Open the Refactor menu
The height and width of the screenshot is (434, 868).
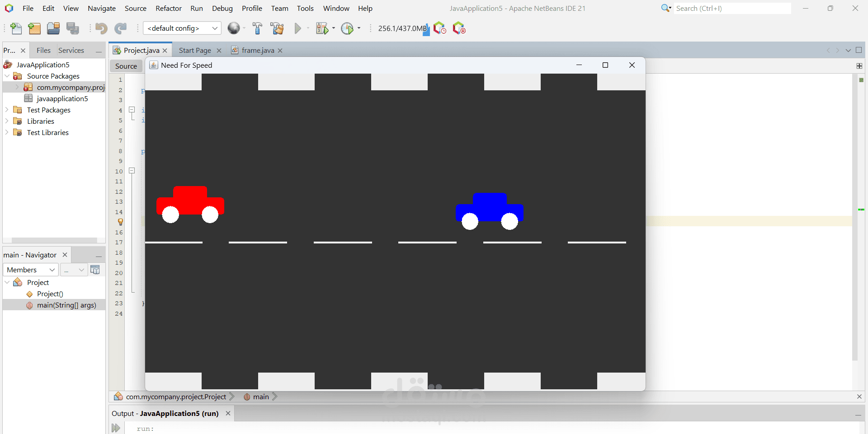[169, 8]
